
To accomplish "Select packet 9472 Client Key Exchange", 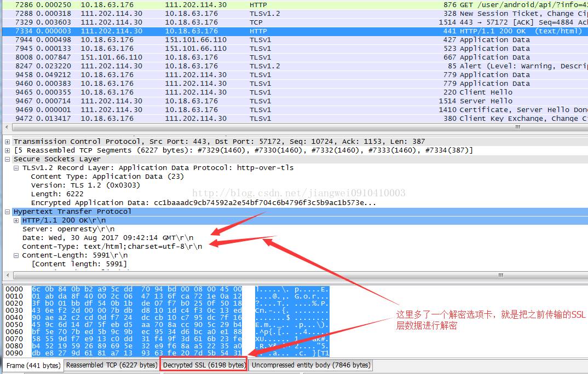I will click(x=295, y=119).
